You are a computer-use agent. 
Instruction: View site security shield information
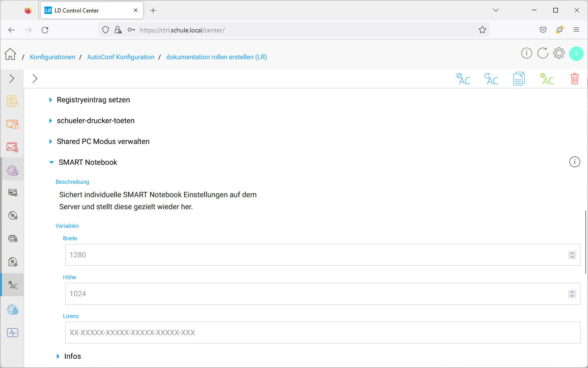[x=106, y=30]
